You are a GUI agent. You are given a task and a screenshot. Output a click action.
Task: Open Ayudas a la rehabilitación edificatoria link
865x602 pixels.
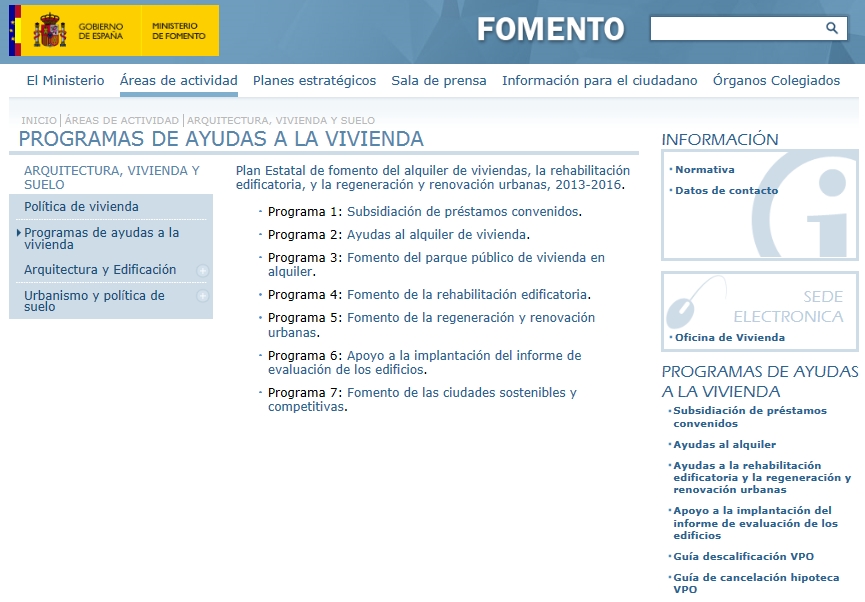pyautogui.click(x=762, y=477)
